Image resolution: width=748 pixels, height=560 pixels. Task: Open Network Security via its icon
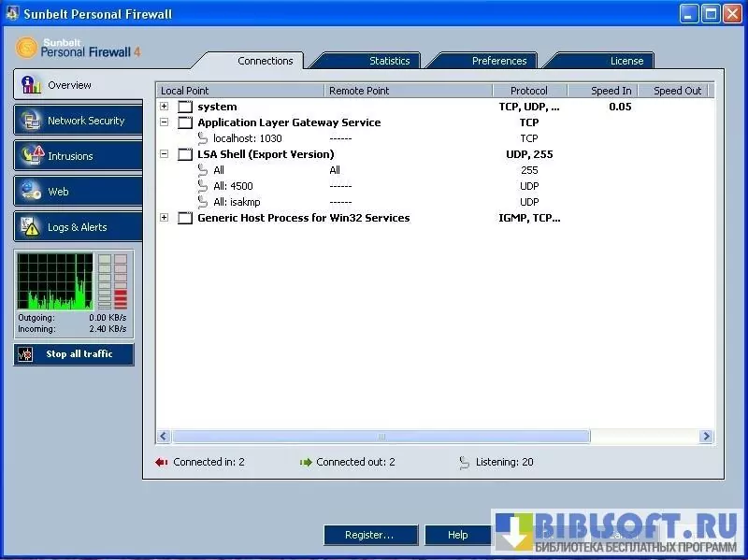(32, 121)
